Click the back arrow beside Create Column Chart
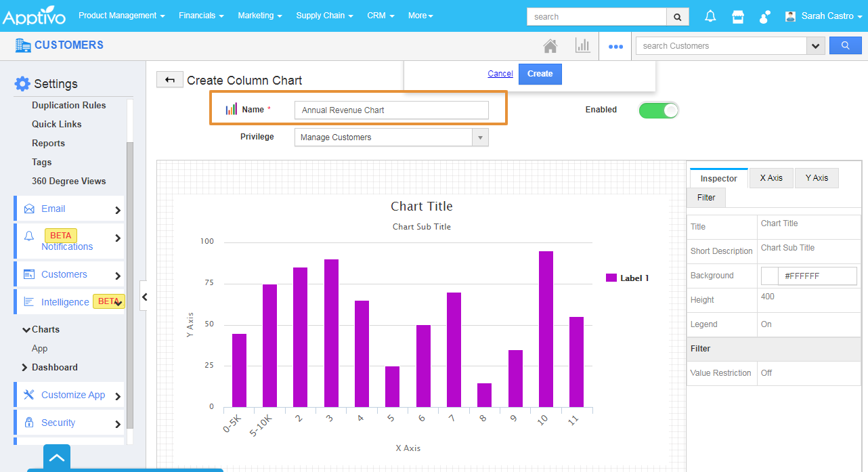Viewport: 868px width, 472px height. click(169, 80)
